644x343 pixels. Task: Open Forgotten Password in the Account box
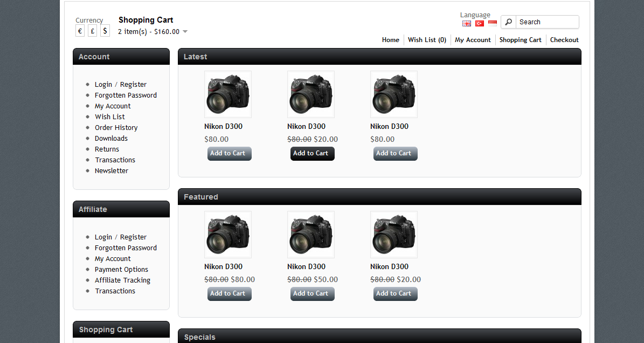click(x=126, y=95)
